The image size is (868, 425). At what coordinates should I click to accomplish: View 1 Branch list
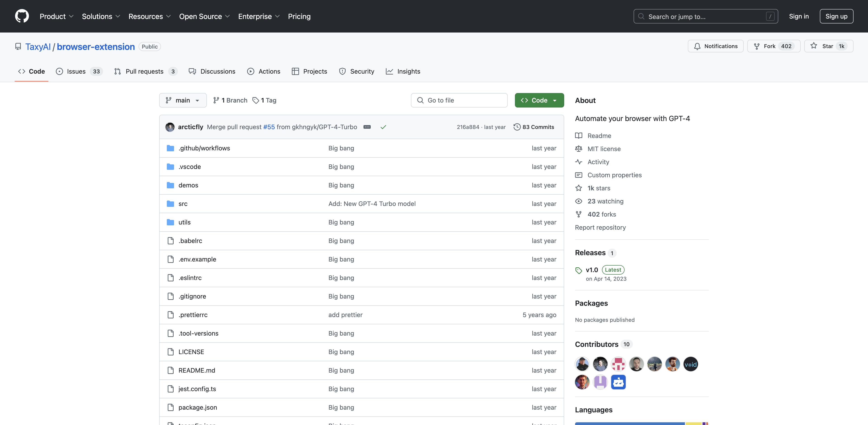pos(230,100)
